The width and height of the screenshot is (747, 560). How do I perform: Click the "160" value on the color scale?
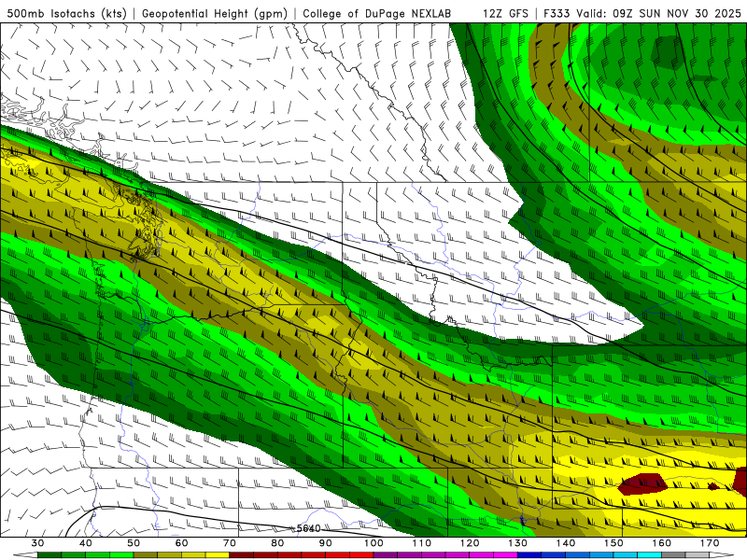(x=662, y=543)
